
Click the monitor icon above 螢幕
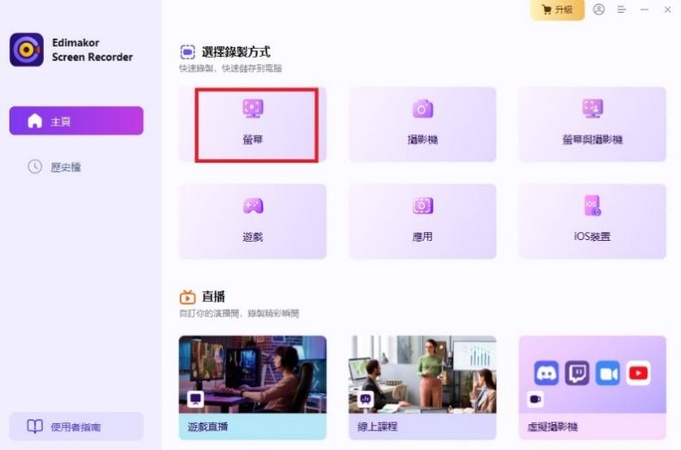tap(253, 109)
